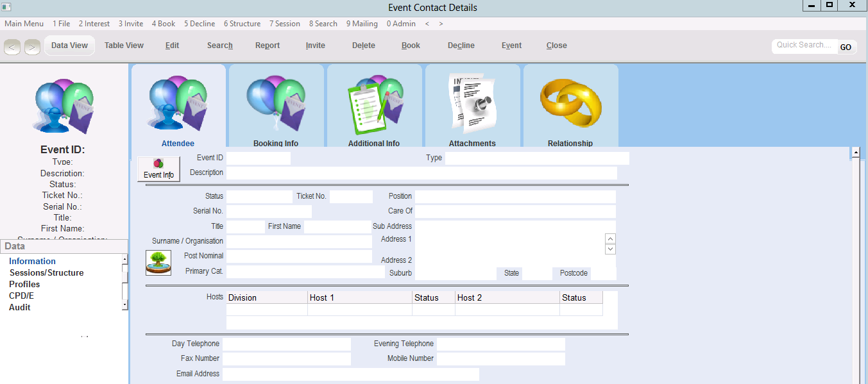The image size is (868, 384).
Task: Click the Decline toolbar button
Action: coord(461,46)
